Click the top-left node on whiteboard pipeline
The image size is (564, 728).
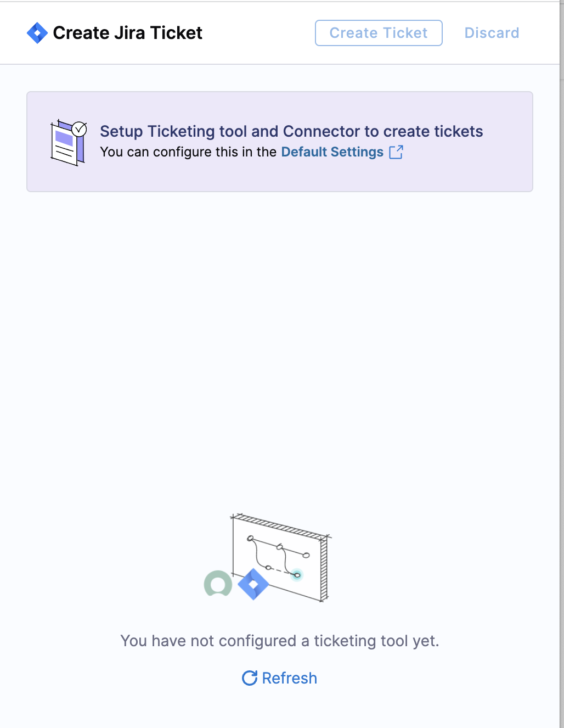250,539
